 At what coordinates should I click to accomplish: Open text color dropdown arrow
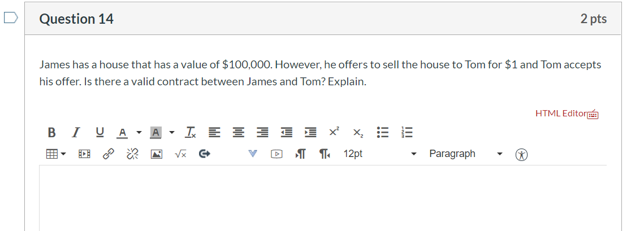click(139, 133)
